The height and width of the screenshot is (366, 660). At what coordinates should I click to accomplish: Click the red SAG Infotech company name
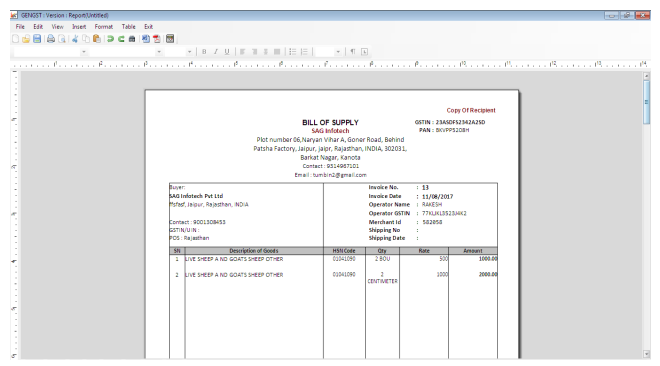(330, 131)
